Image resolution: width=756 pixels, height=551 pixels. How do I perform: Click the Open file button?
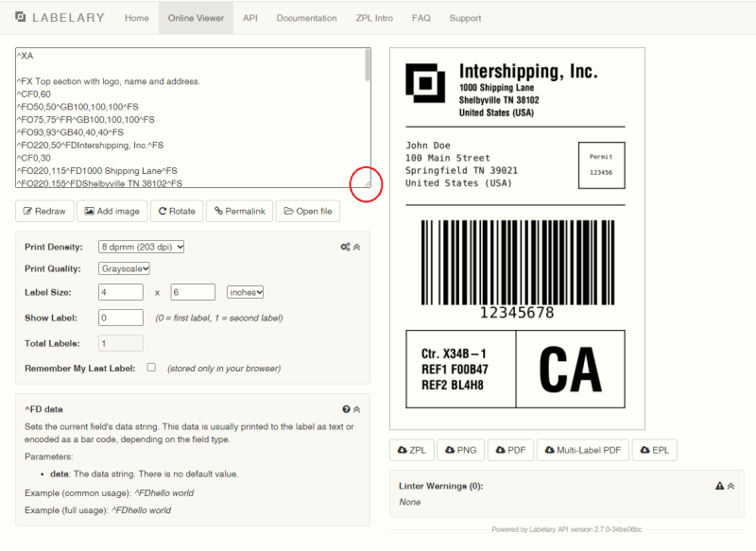(308, 211)
